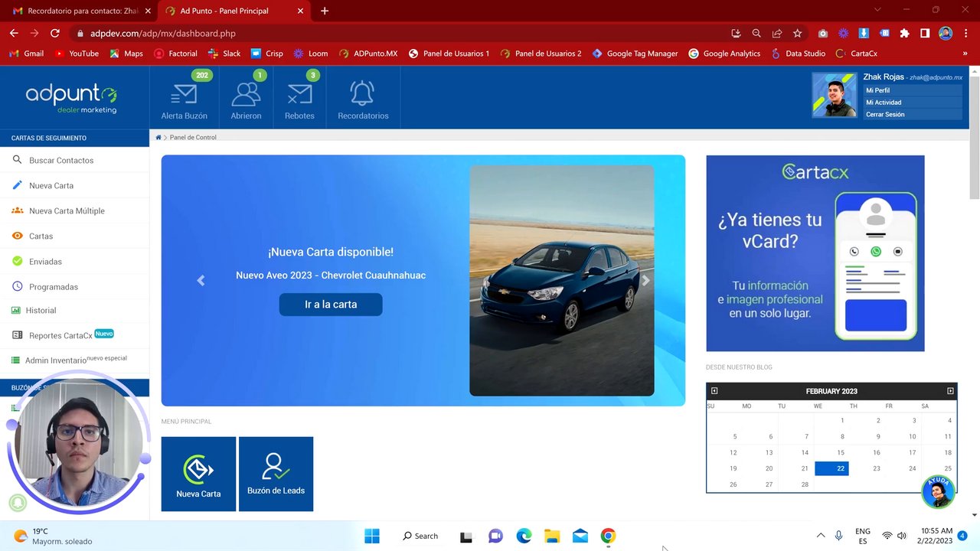Click the adpunto dealer marketing logo
Screen dimensions: 980x551
point(71,99)
